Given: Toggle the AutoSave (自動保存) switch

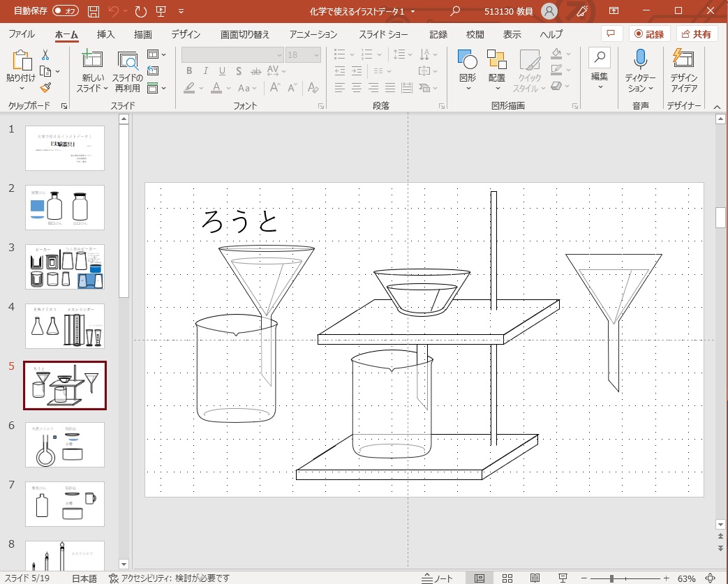Looking at the screenshot, I should 66,11.
